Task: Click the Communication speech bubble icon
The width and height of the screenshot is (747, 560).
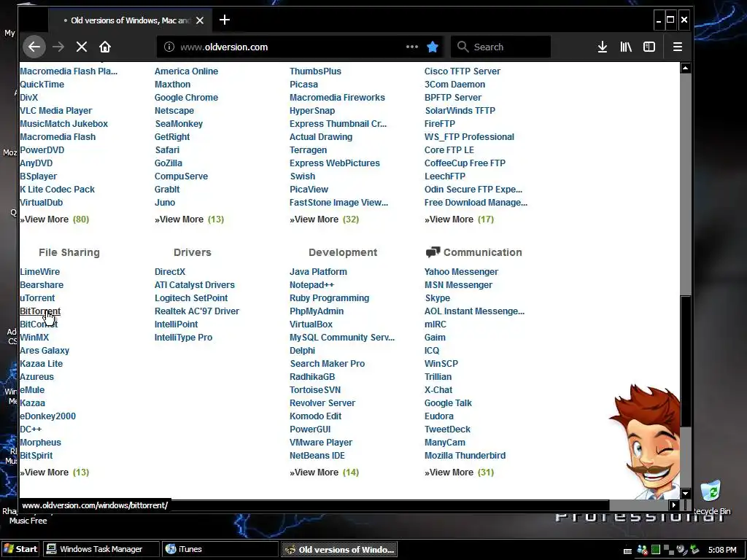Action: coord(433,252)
